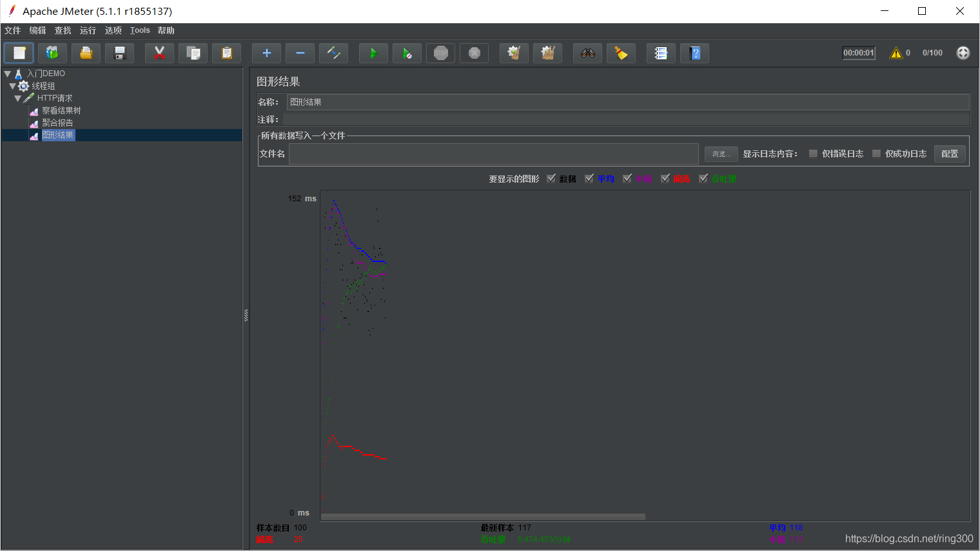Toggle the 吞吐量 throughput graph checkbox
This screenshot has width=980, height=551.
point(703,179)
